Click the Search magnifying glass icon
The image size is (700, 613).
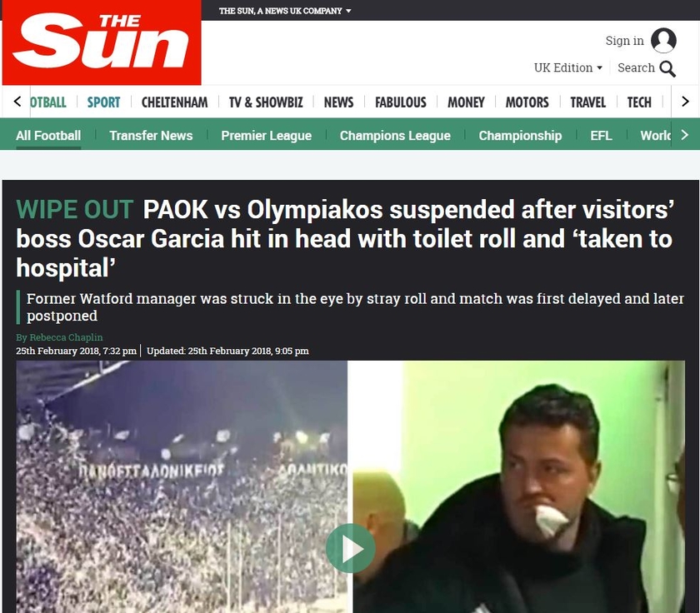click(x=667, y=68)
